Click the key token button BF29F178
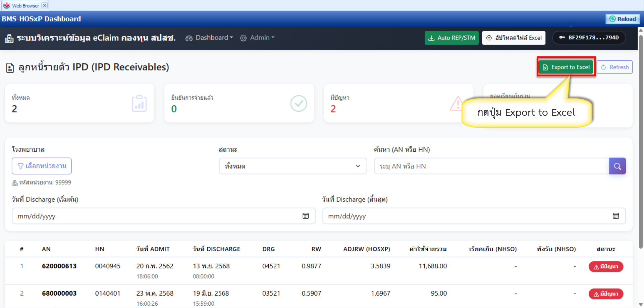This screenshot has height=308, width=644. [x=589, y=38]
